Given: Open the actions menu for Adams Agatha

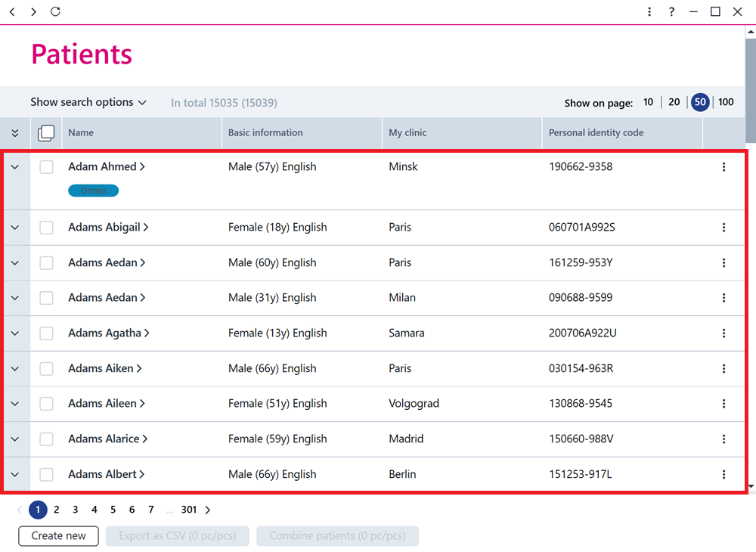Looking at the screenshot, I should [723, 333].
